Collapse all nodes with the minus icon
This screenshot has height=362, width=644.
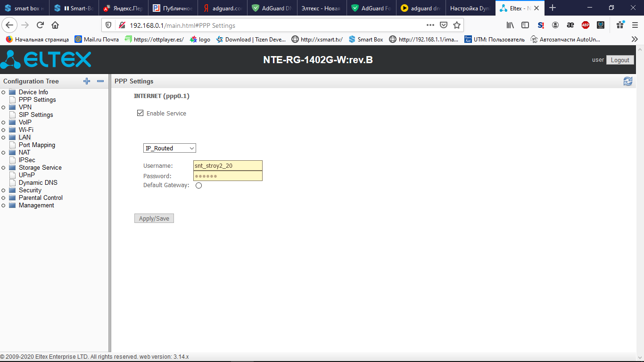(x=100, y=81)
